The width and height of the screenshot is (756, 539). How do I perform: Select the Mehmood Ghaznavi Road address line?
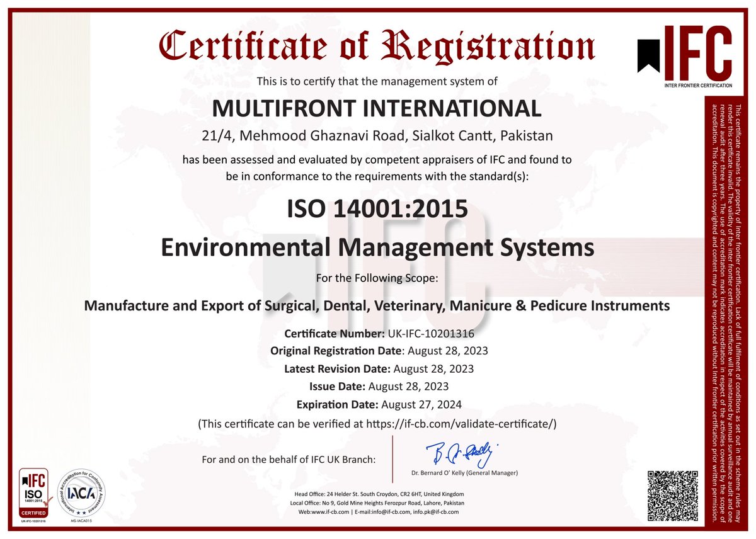point(377,135)
